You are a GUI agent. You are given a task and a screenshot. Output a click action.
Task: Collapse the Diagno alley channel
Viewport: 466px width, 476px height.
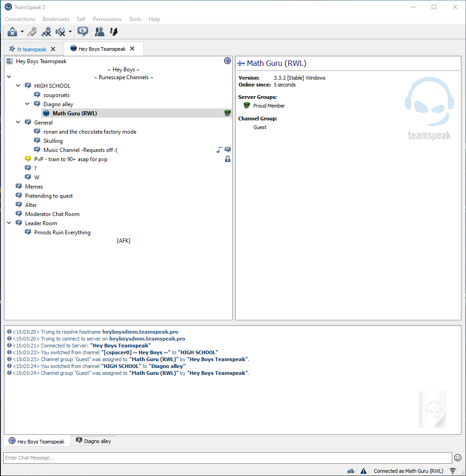click(x=27, y=104)
